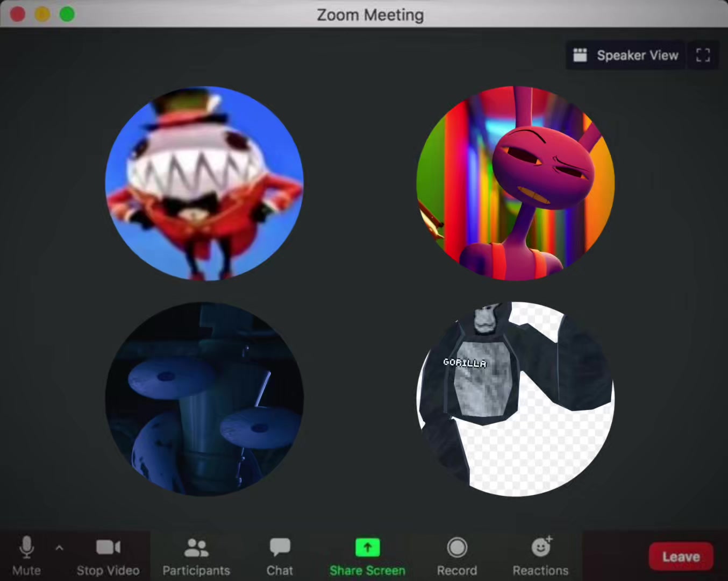Select the purple rabbit participant avatar

click(x=516, y=183)
